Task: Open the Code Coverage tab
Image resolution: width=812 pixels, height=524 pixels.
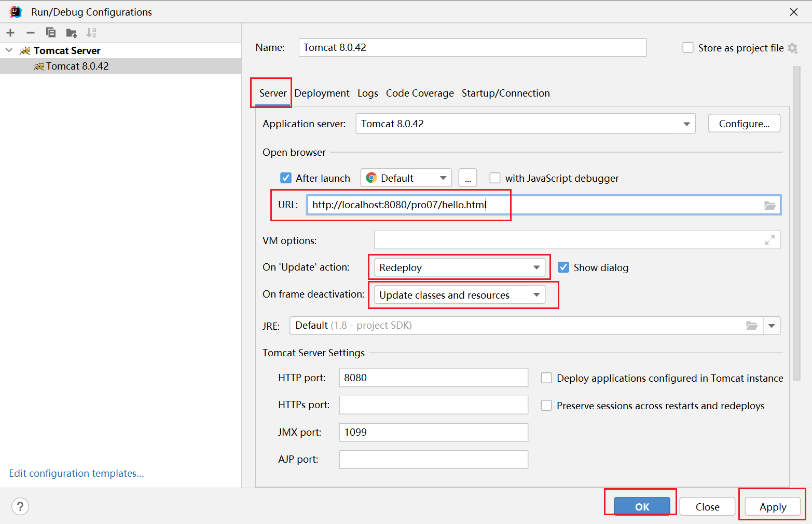Action: tap(420, 93)
